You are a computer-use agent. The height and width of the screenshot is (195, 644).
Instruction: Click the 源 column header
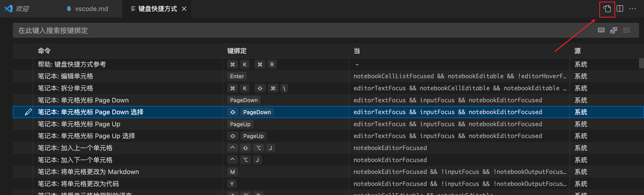coord(577,51)
